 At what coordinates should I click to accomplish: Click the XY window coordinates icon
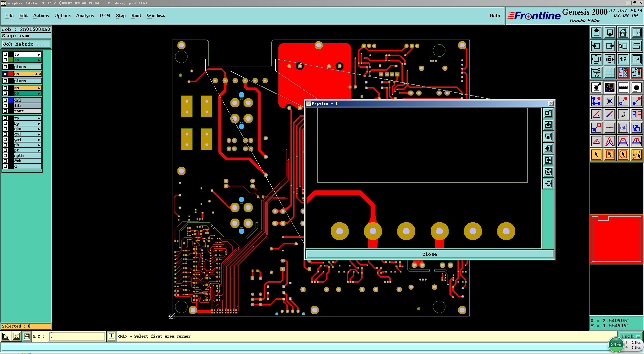pyautogui.click(x=637, y=33)
